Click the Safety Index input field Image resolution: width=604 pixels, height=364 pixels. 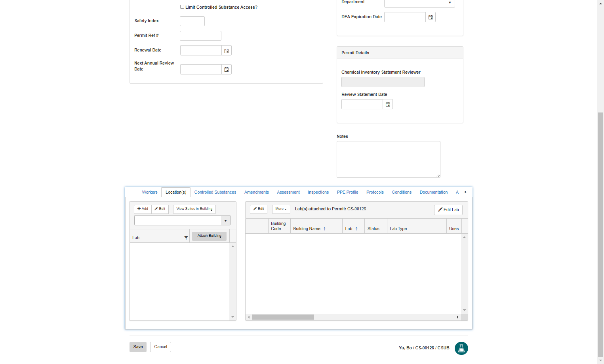[192, 21]
